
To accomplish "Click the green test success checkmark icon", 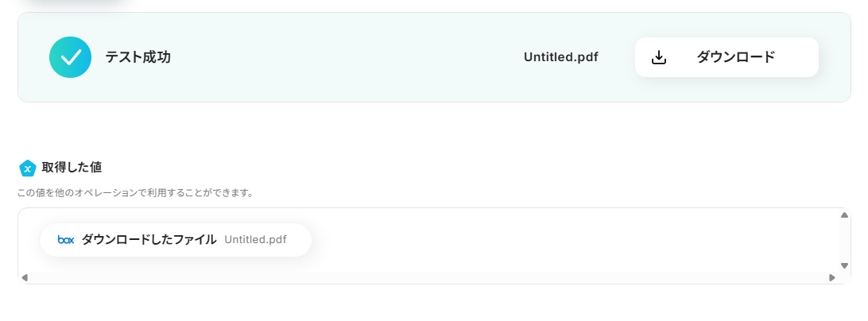I will coord(70,57).
